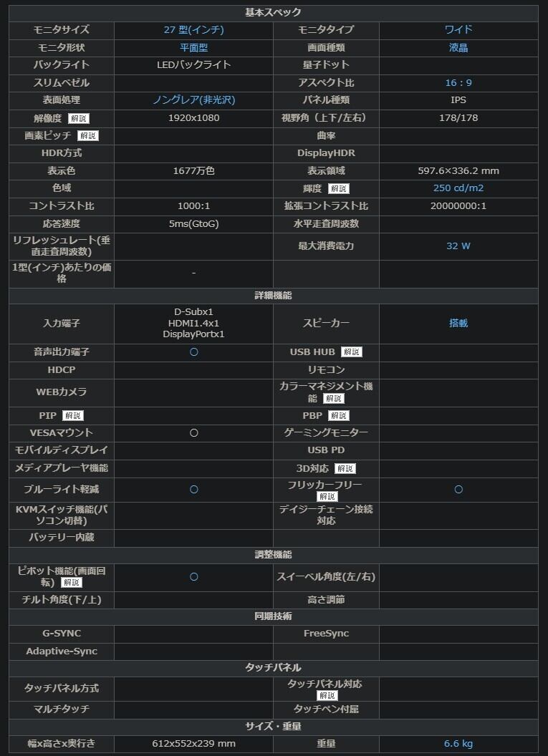Click the 解説 button next to 解像度
548x756 pixels.
point(79,118)
